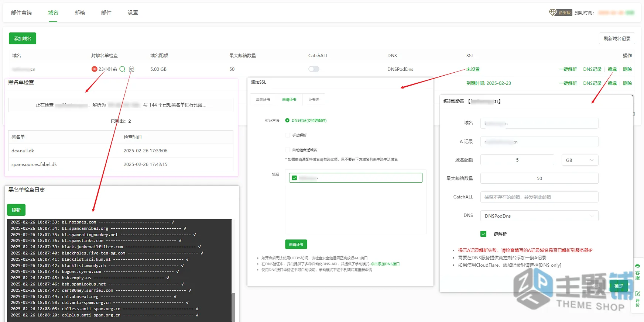Click 编辑 in the first domain row
Viewport: 644px width, 322px height.
[x=612, y=69]
